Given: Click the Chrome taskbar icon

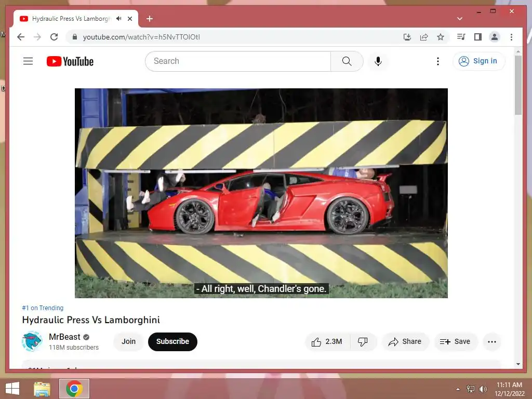Looking at the screenshot, I should (x=74, y=389).
